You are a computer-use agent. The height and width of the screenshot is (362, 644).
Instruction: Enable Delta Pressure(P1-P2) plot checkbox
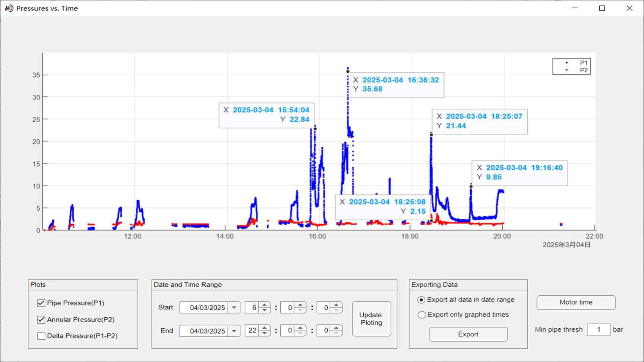click(x=41, y=336)
